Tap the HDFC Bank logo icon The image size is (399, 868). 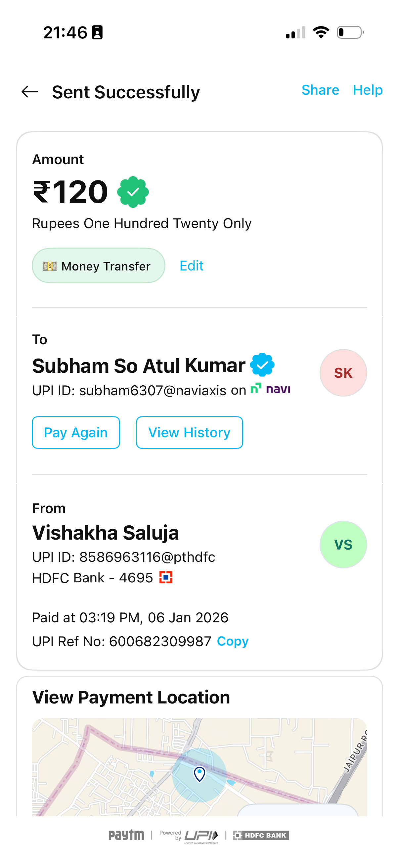click(166, 577)
